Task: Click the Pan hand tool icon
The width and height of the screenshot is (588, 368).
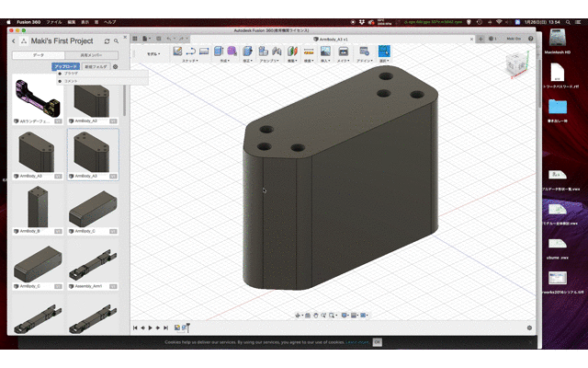Action: tap(315, 316)
